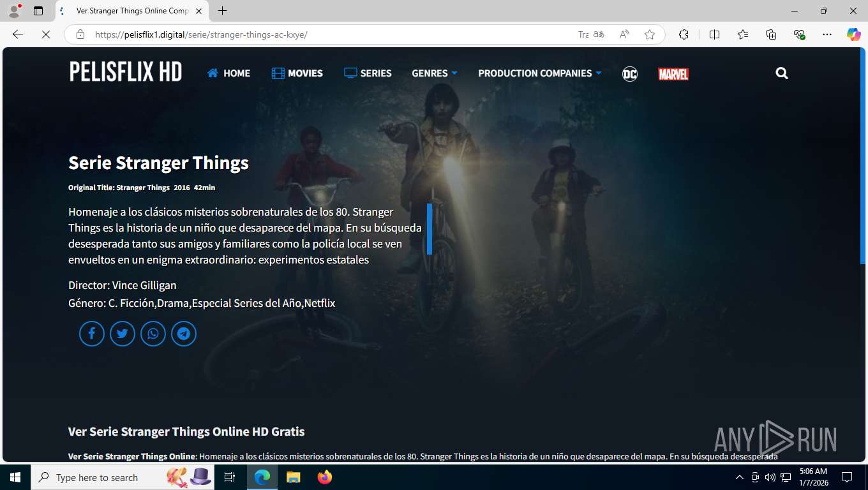Expand the Production Companies dropdown
This screenshot has width=868, height=490.
click(x=540, y=73)
